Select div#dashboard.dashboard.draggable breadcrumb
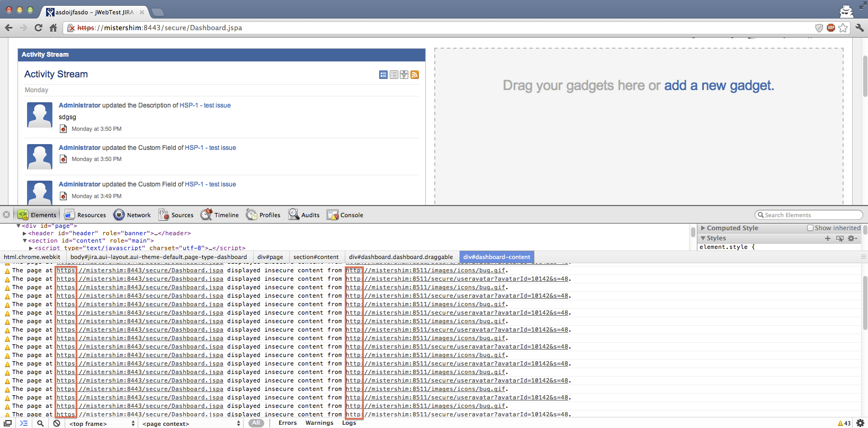 [401, 257]
